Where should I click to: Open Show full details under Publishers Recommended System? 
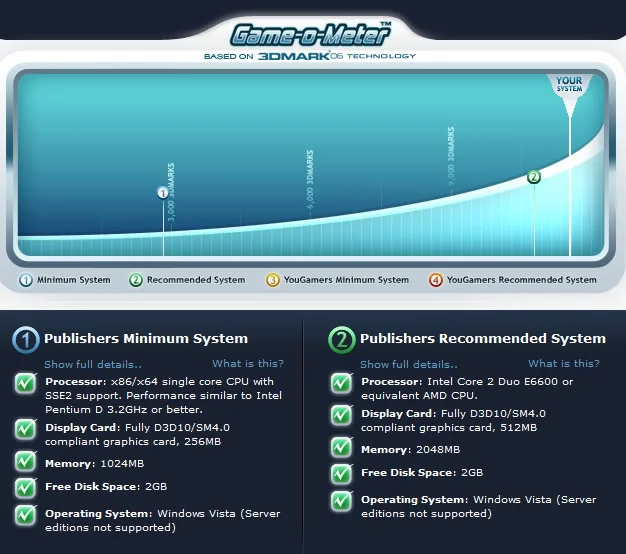point(409,364)
